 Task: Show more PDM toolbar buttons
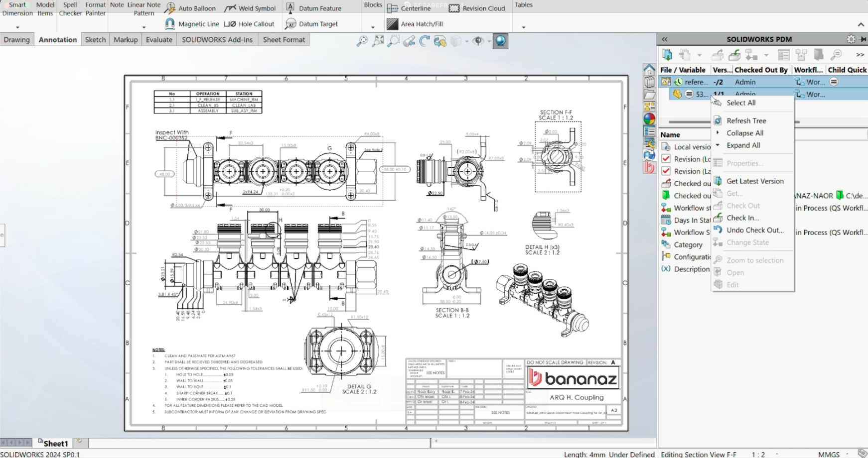[x=860, y=55]
